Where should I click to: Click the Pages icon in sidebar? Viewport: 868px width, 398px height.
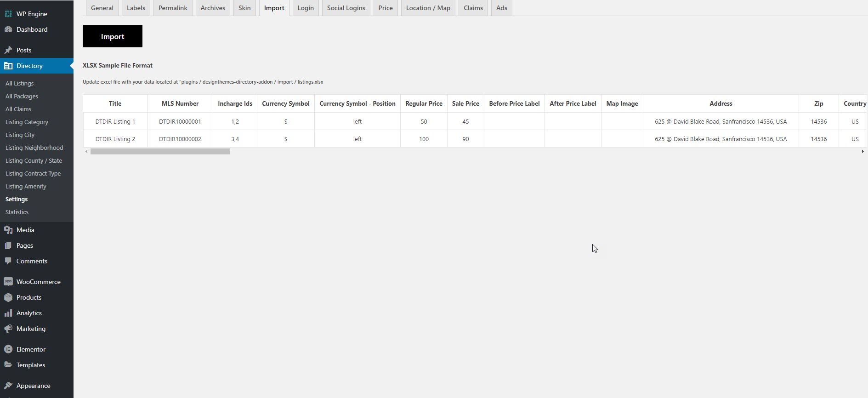[8, 245]
